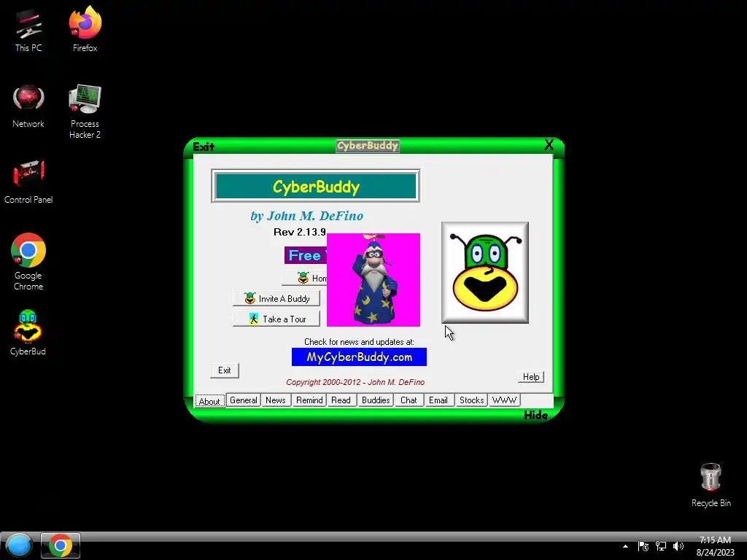Close CyberBuddy with the X
The image size is (747, 560).
click(x=549, y=145)
